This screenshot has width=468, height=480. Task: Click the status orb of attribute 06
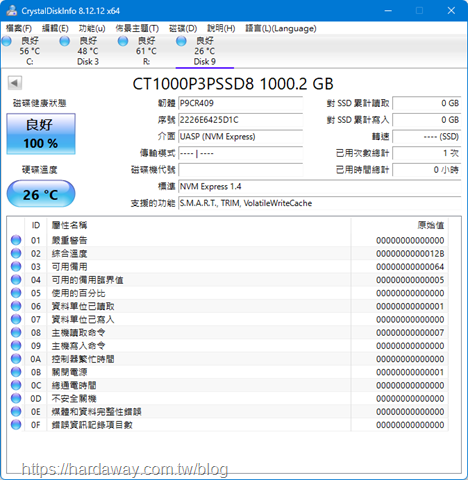[16, 306]
